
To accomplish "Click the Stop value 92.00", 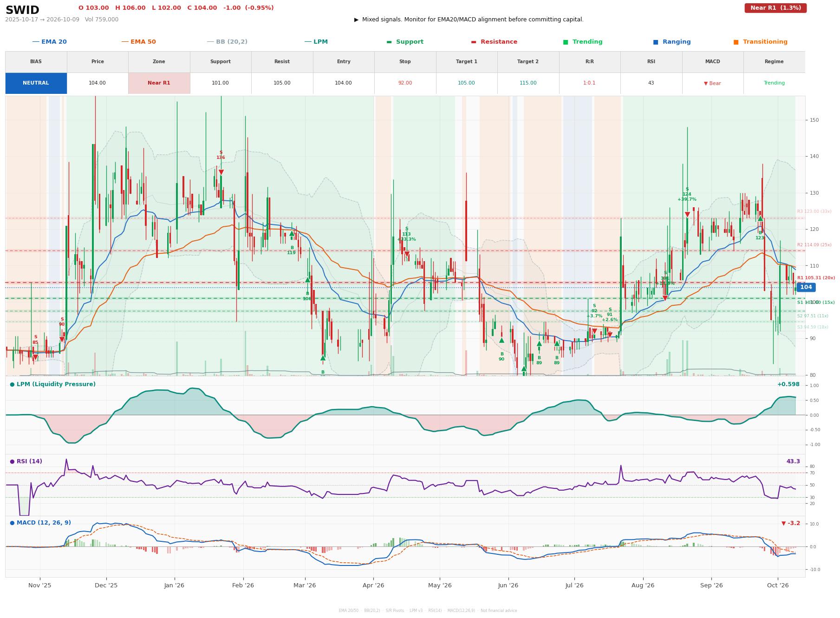I will coord(405,83).
